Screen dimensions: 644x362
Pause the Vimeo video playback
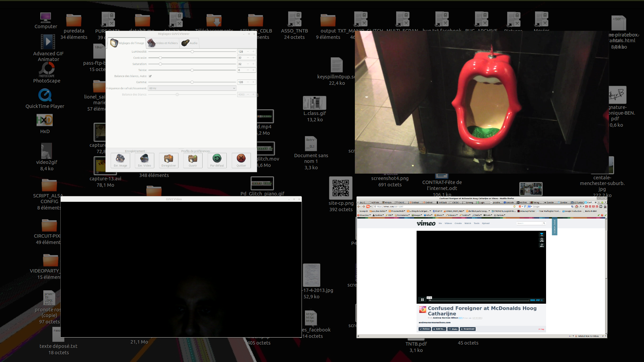click(422, 300)
